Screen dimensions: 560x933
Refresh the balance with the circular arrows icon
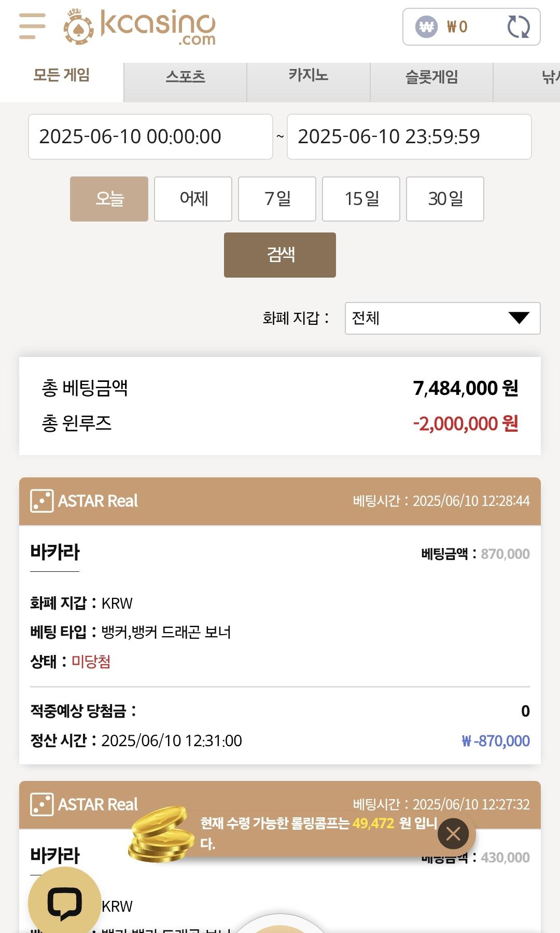[518, 26]
